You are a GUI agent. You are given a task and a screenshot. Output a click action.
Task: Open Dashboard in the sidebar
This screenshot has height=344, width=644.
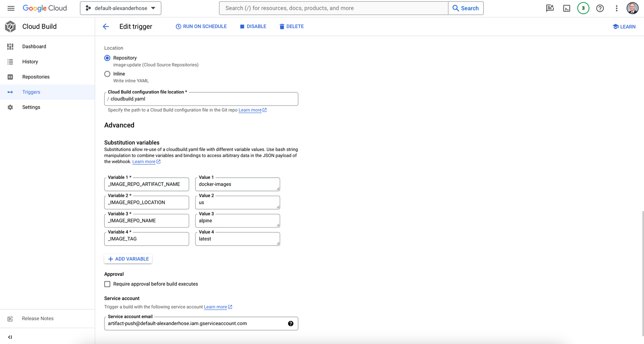(x=47, y=47)
